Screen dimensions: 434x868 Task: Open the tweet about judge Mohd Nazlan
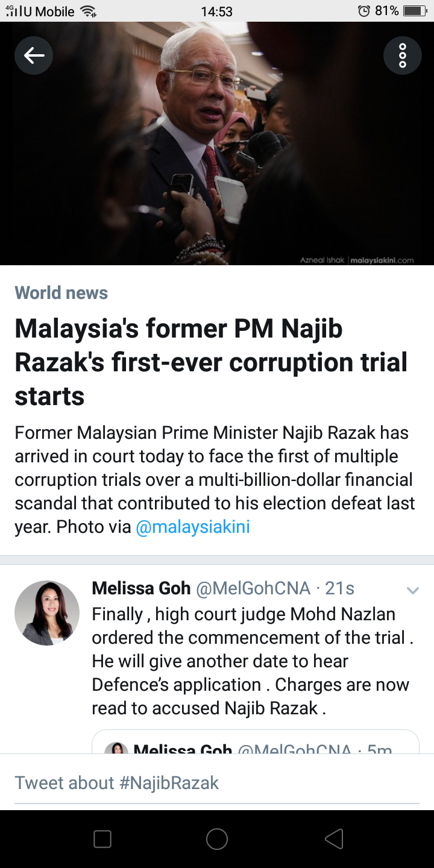point(250,661)
